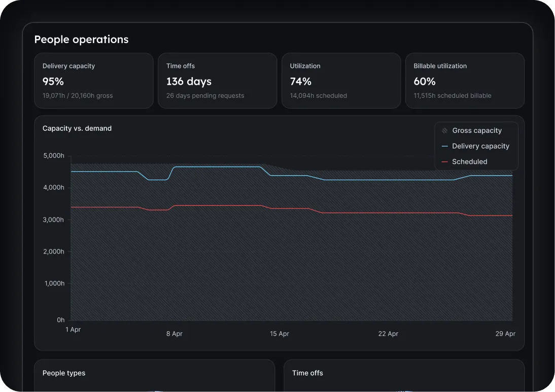Click the 15 Apr x-axis label
This screenshot has width=555, height=392.
pos(280,334)
